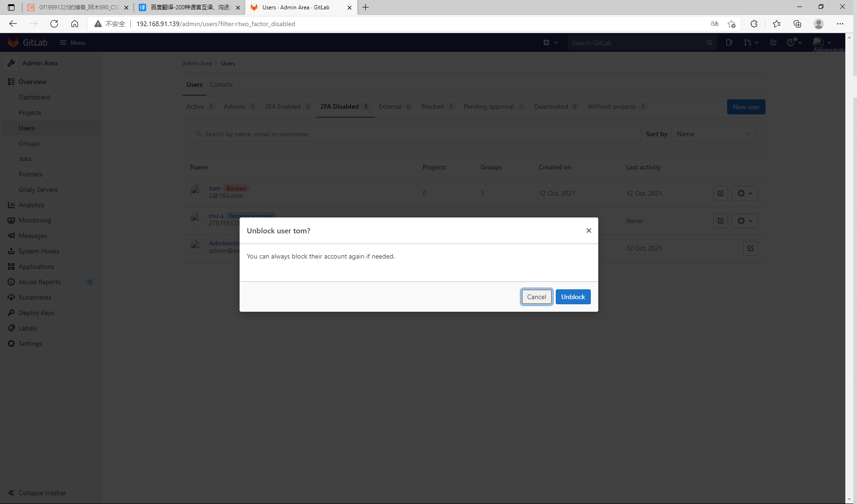Viewport: 857px width, 504px height.
Task: Click the Labels tag icon
Action: coord(11,328)
